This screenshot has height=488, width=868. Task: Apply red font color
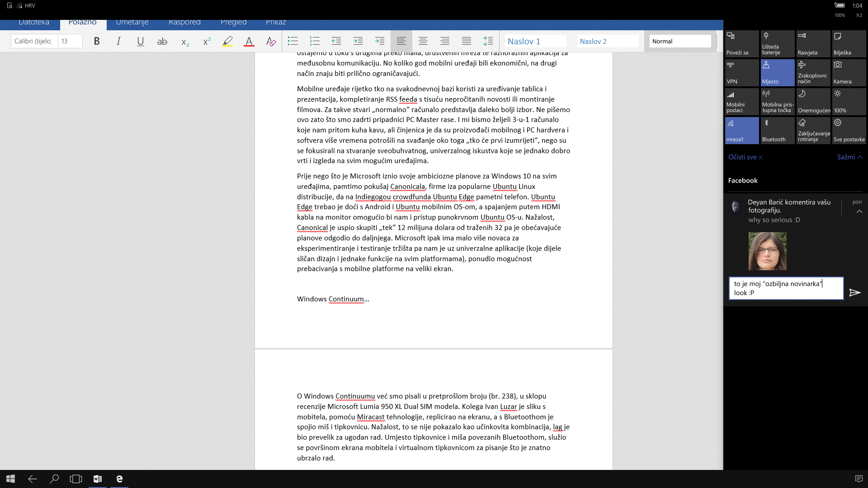click(249, 41)
